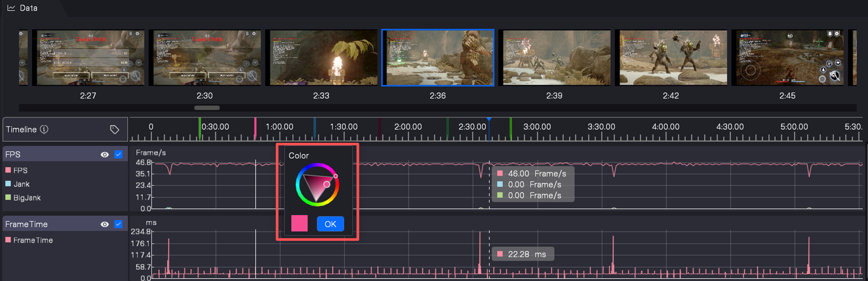
Task: Click the thumbnail strip scrollbar handle
Action: (x=207, y=108)
